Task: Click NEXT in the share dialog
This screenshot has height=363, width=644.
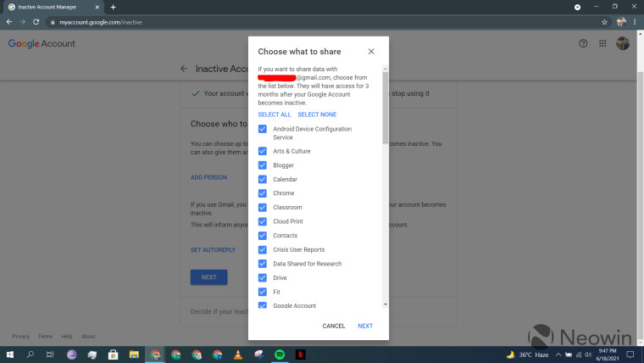Action: tap(365, 326)
